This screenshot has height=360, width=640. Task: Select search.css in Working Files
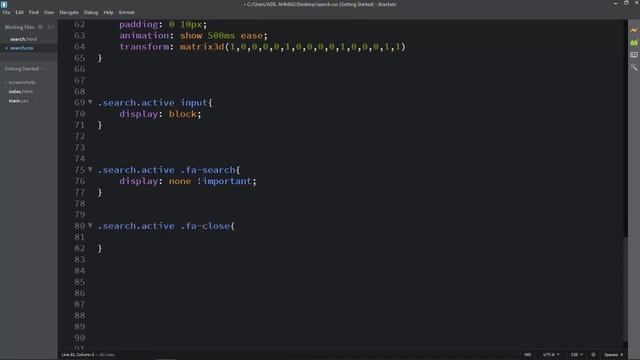[x=22, y=48]
